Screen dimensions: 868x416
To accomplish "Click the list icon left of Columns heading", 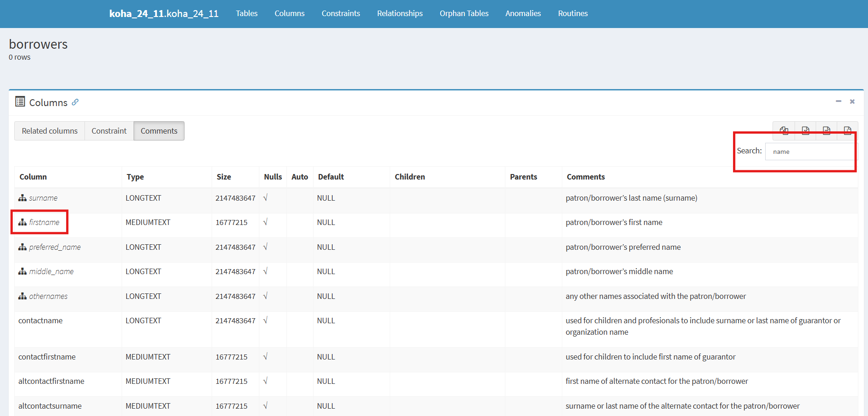I will point(20,101).
